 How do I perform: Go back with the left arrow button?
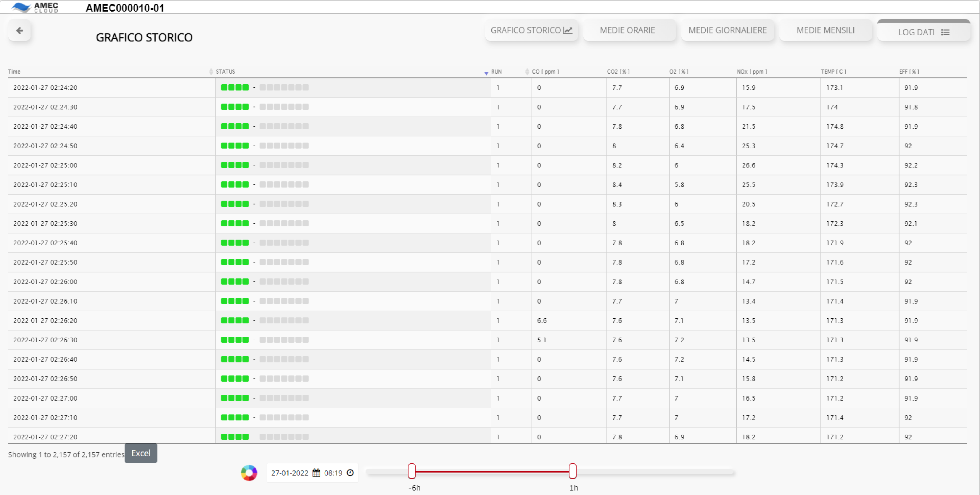click(19, 30)
